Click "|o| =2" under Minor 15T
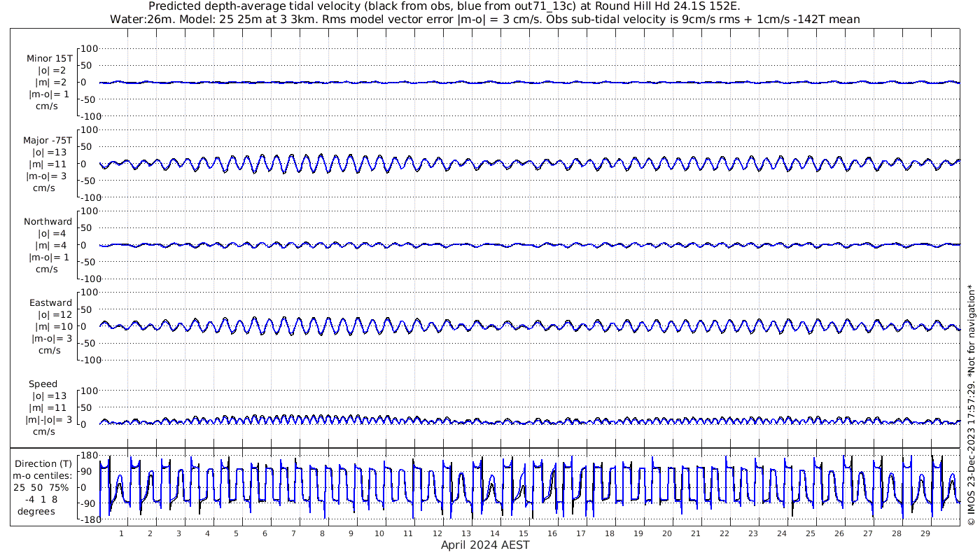Image resolution: width=980 pixels, height=560 pixels. click(51, 71)
